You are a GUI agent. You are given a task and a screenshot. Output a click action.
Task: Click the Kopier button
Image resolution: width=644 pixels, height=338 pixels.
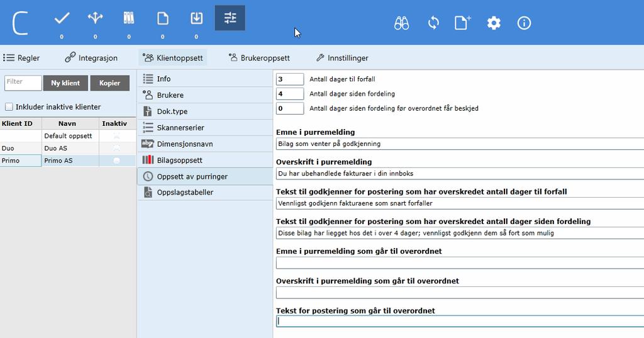[109, 83]
